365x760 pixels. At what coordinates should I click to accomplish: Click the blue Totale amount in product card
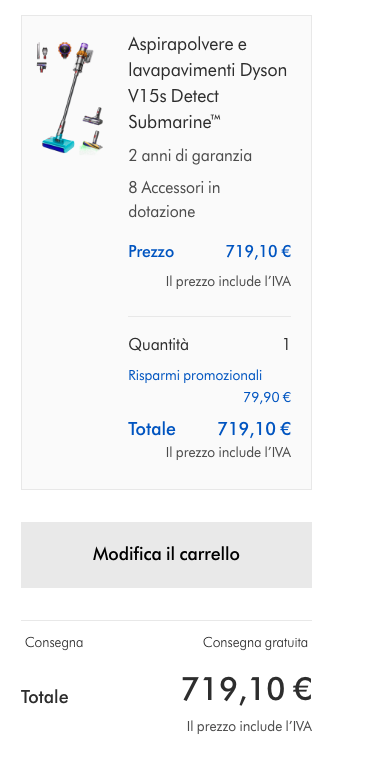tap(254, 429)
